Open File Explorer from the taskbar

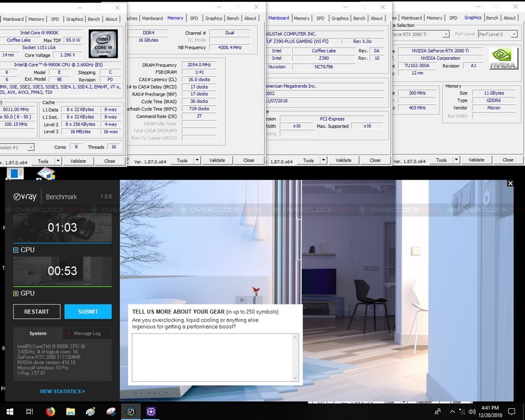point(70,411)
